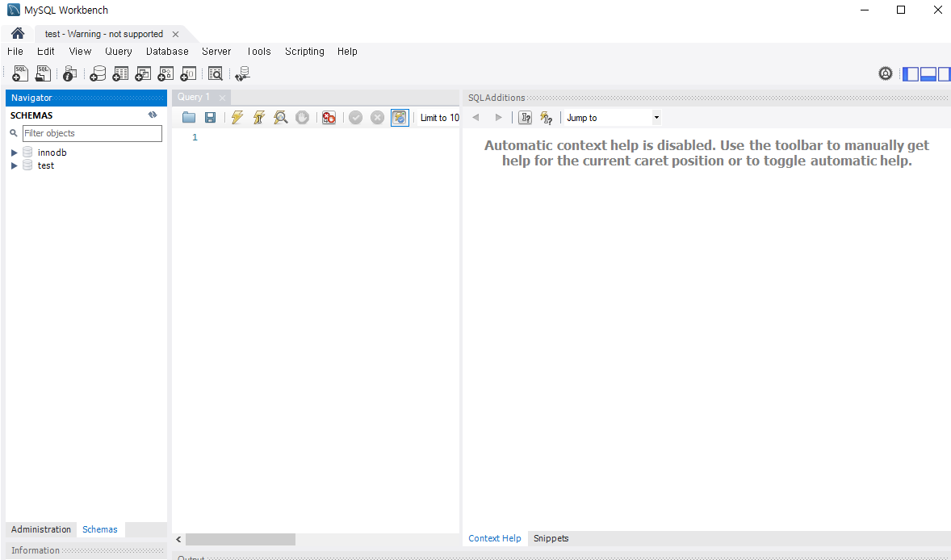
Task: Open the schema inspector icon
Action: click(69, 73)
